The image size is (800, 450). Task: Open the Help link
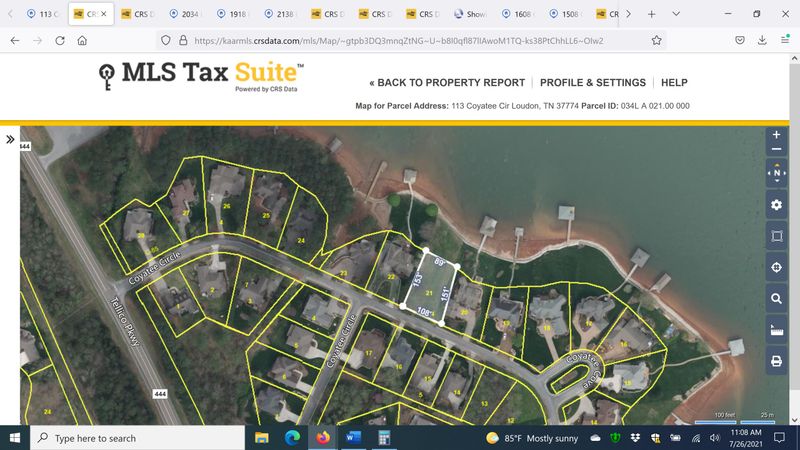pyautogui.click(x=674, y=83)
